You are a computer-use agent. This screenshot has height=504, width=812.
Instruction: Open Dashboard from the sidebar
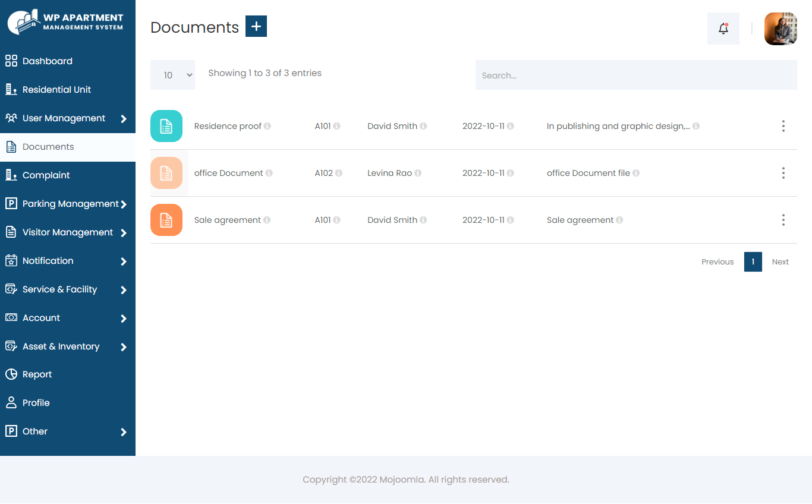[68, 61]
